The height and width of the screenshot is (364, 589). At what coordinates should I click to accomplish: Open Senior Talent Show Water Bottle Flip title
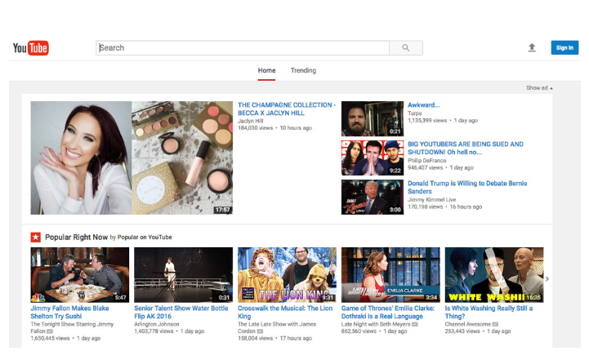pos(181,313)
